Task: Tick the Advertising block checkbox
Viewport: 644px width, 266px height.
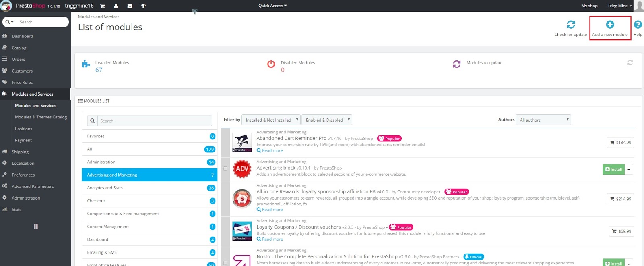Action: point(225,169)
